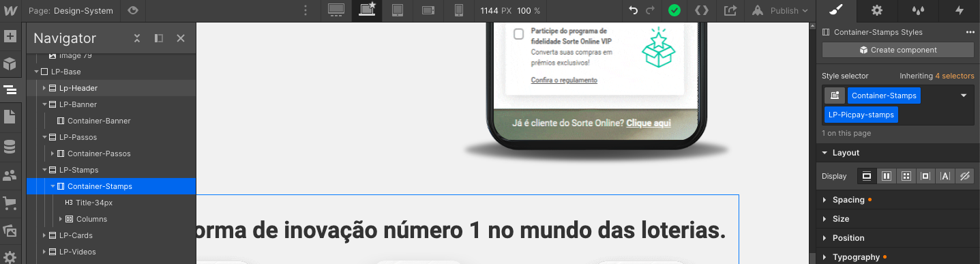Expand the LP-Header tree node
980x264 pixels.
pos(44,88)
